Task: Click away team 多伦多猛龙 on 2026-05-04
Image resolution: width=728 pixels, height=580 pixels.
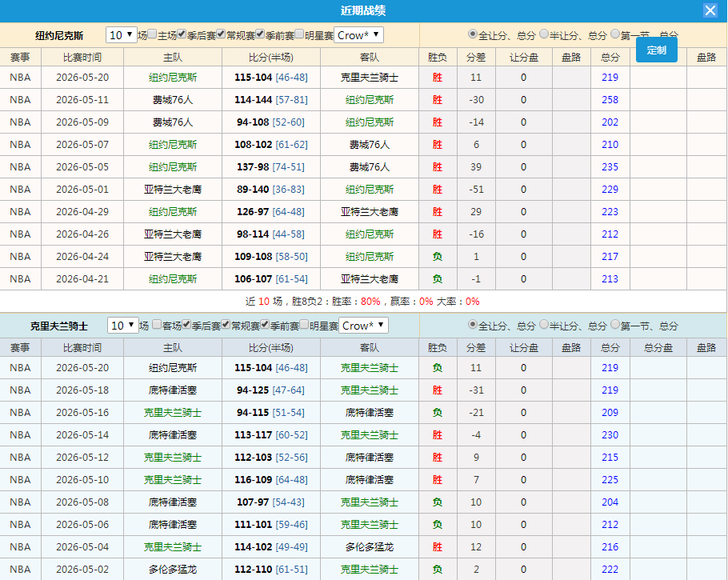Action: tap(369, 547)
